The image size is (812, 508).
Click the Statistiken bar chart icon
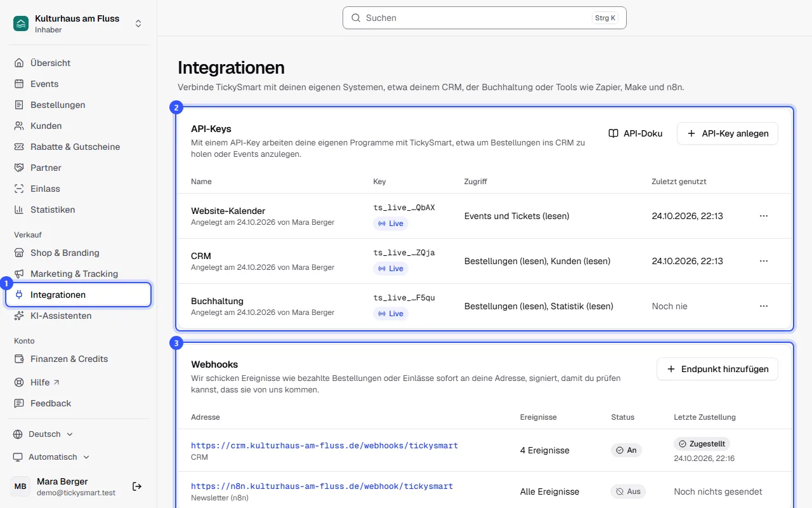(19, 210)
